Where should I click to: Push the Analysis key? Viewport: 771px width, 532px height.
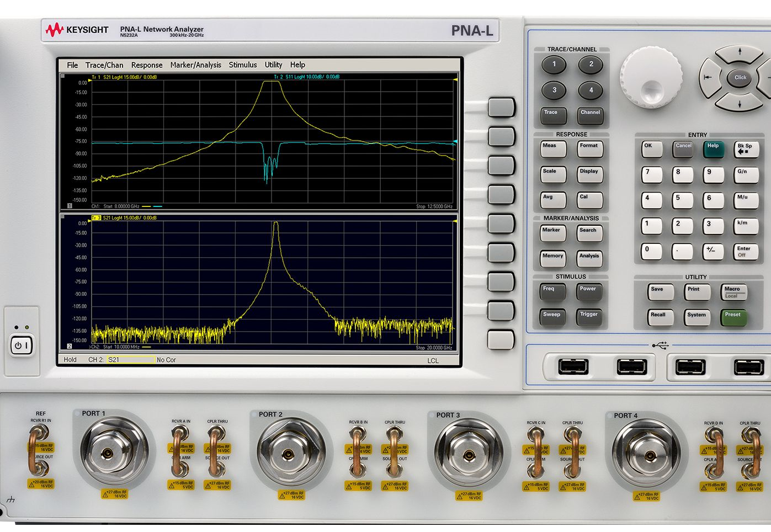pyautogui.click(x=590, y=258)
